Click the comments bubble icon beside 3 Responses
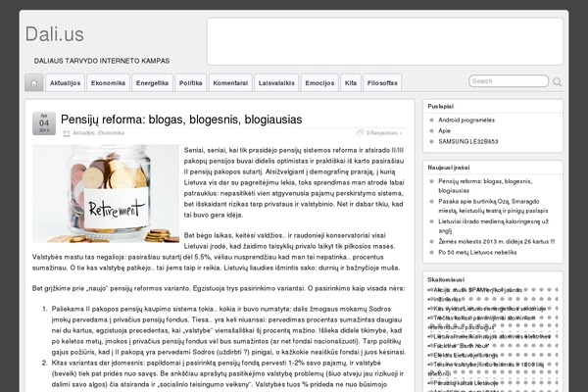This screenshot has height=392, width=588. pyautogui.click(x=360, y=133)
